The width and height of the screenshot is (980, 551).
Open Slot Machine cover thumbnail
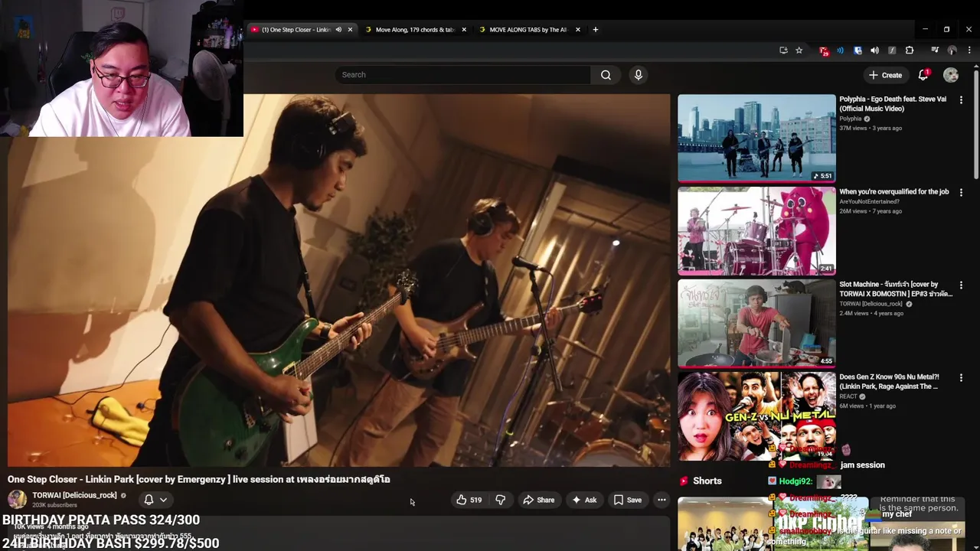tap(756, 324)
